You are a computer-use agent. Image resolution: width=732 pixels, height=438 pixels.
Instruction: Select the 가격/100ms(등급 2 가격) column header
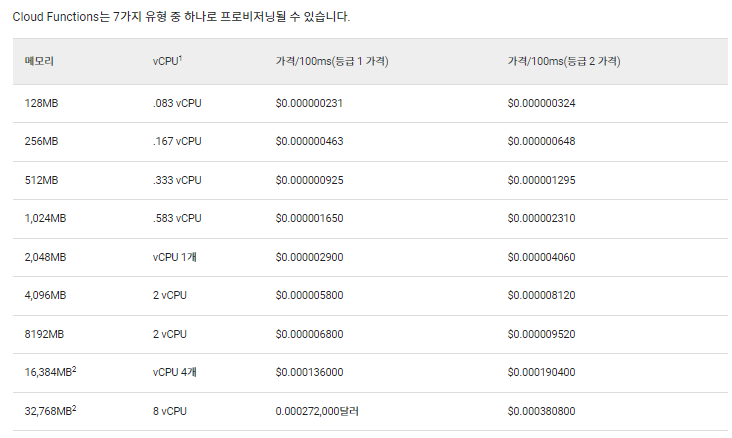pos(563,62)
